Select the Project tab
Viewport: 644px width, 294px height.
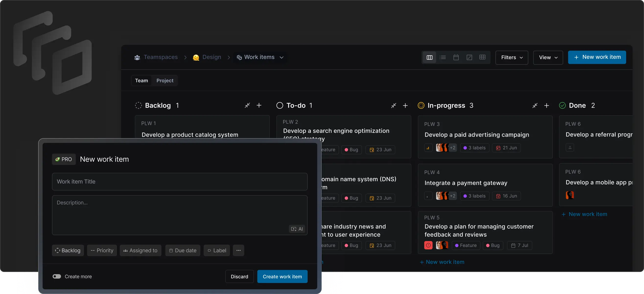[165, 81]
